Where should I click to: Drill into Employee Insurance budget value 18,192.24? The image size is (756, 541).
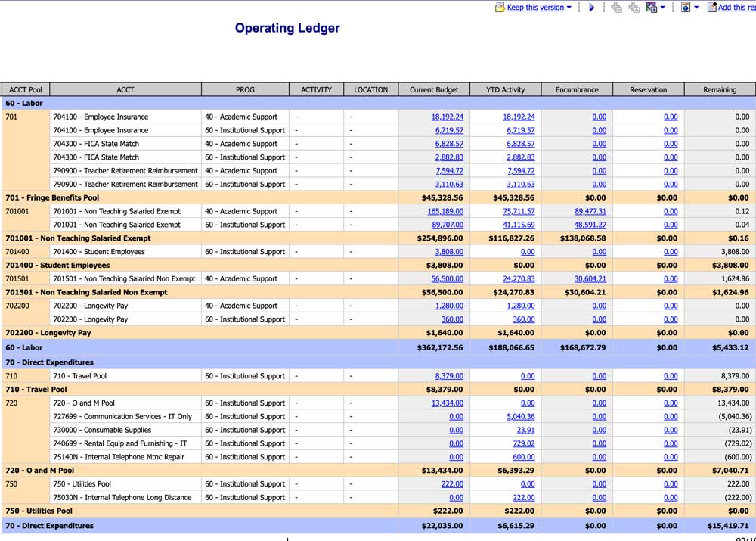pos(449,116)
